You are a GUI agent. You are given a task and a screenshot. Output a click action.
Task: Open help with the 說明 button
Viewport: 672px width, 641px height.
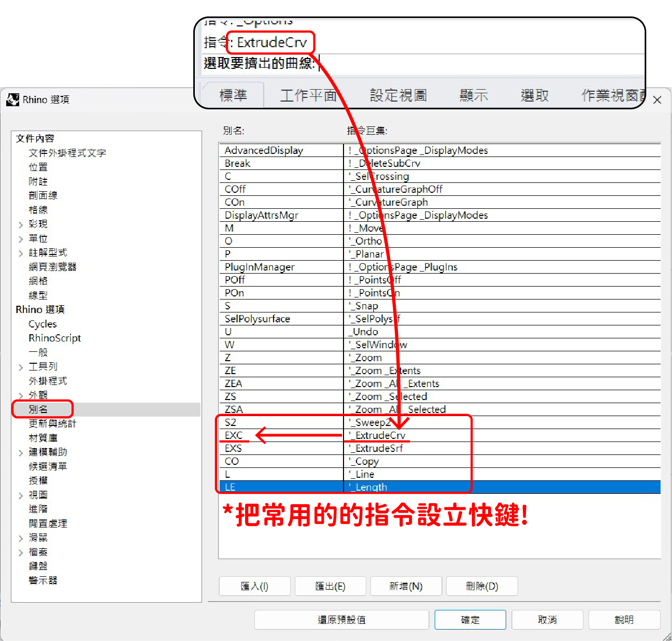[x=624, y=620]
